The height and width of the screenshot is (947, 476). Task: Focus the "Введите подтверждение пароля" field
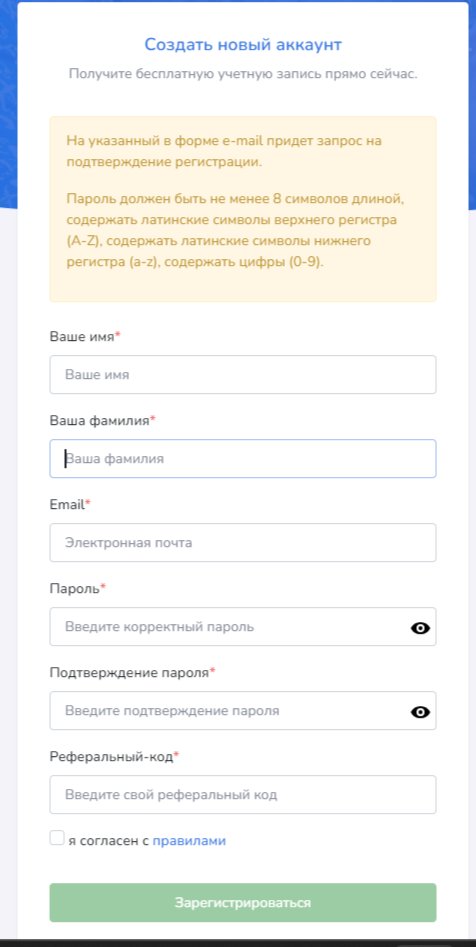(243, 710)
